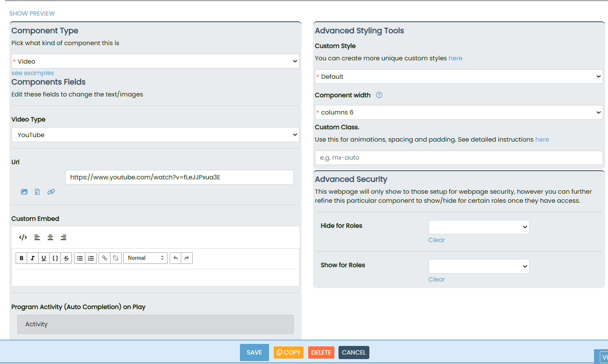Click the Custom Class text input field

pos(458,158)
